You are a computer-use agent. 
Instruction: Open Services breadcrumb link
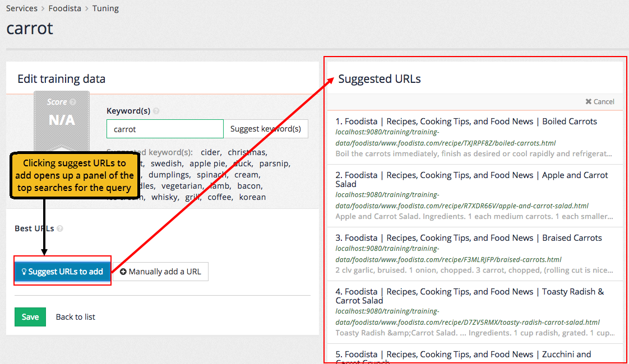[22, 8]
